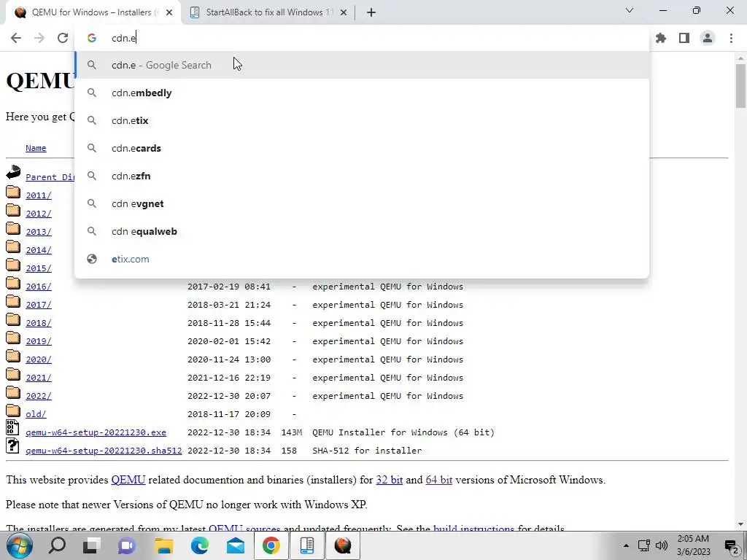Open the qemu-w64-setup-20221230.sha512 link

[104, 451]
